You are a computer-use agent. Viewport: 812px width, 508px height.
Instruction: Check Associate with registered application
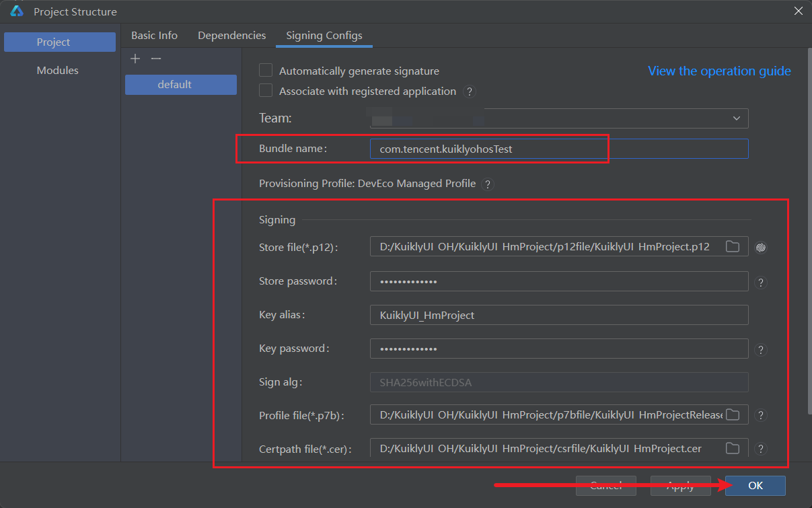coord(266,90)
